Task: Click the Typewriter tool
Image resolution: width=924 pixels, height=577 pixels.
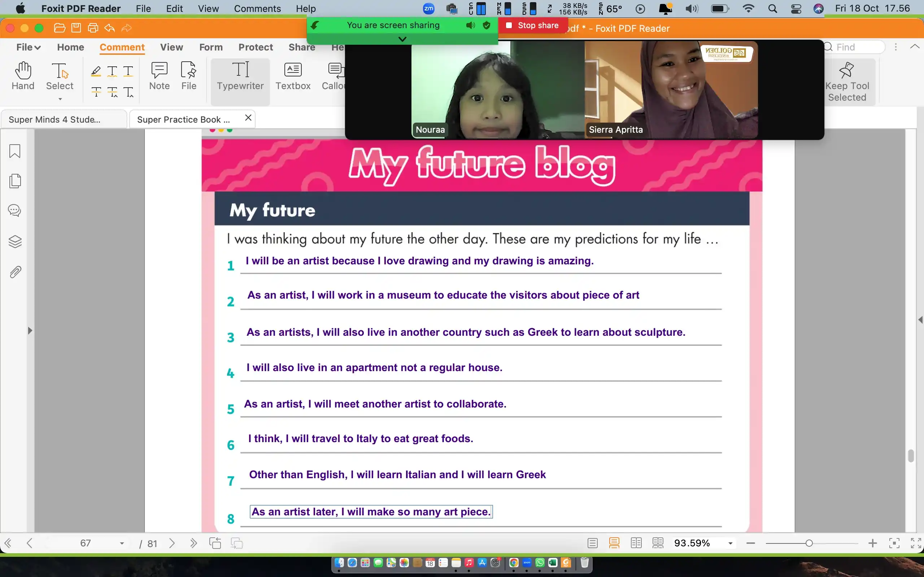Action: (240, 76)
